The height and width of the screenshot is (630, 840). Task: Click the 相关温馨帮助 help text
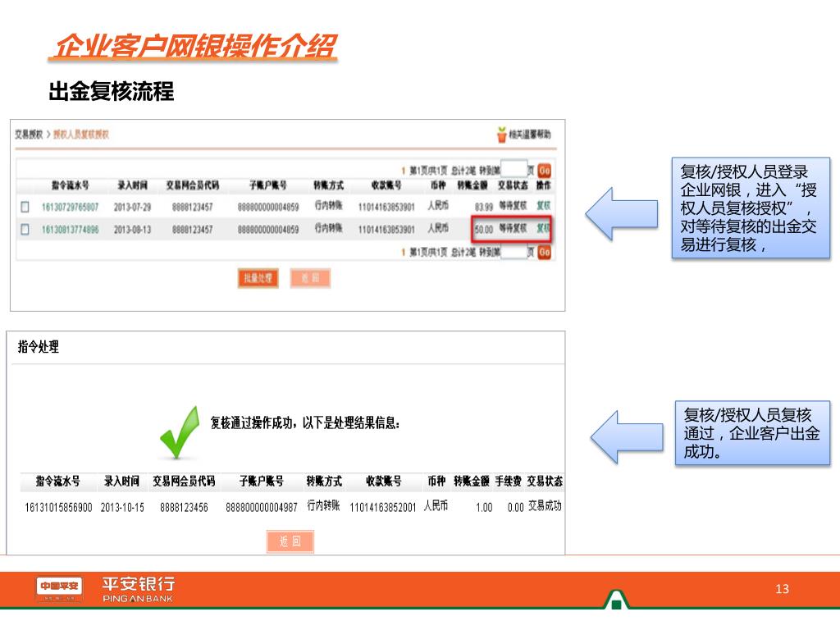[529, 135]
